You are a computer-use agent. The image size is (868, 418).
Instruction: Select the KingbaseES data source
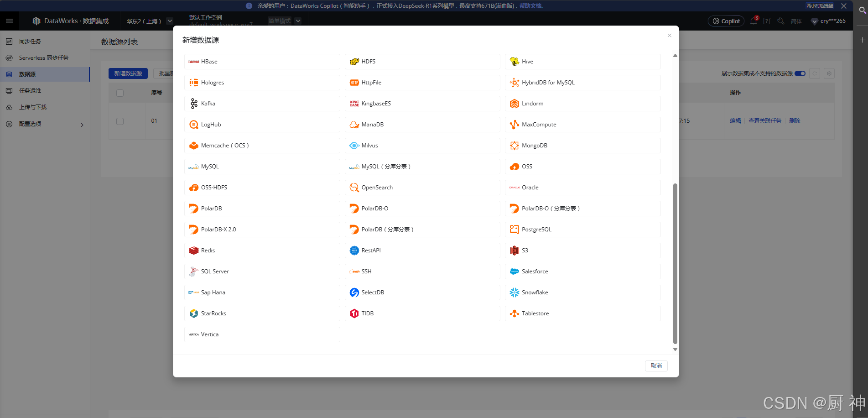click(422, 104)
